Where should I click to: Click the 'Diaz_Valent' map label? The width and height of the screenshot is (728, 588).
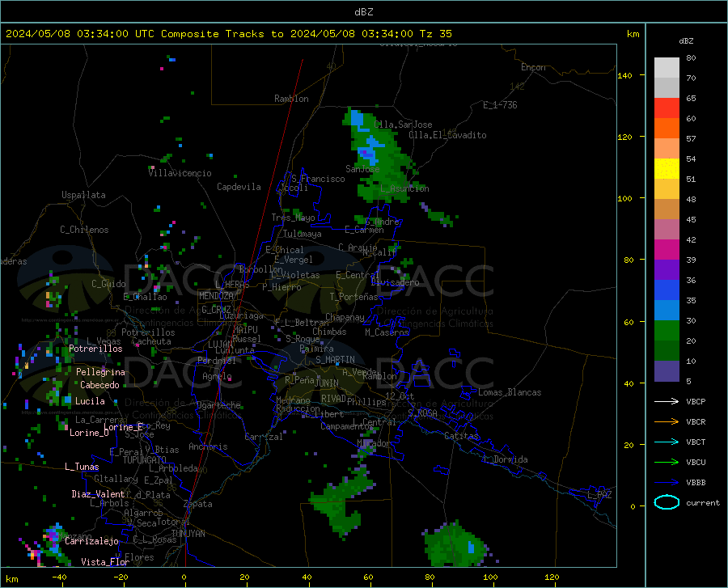coord(98,494)
